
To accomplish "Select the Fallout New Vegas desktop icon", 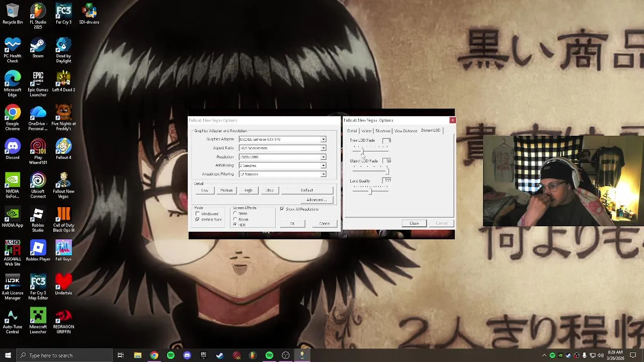I will point(63,186).
